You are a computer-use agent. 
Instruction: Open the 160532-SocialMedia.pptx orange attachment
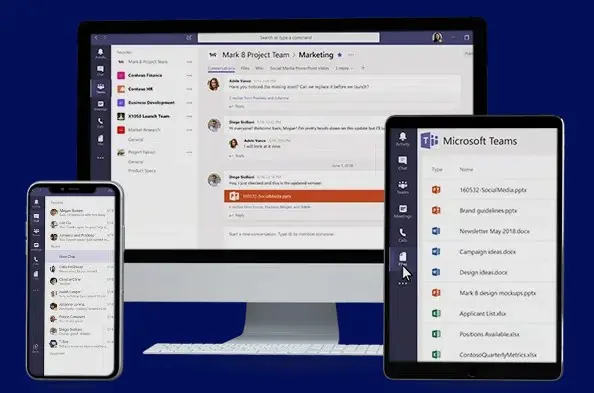coord(304,196)
